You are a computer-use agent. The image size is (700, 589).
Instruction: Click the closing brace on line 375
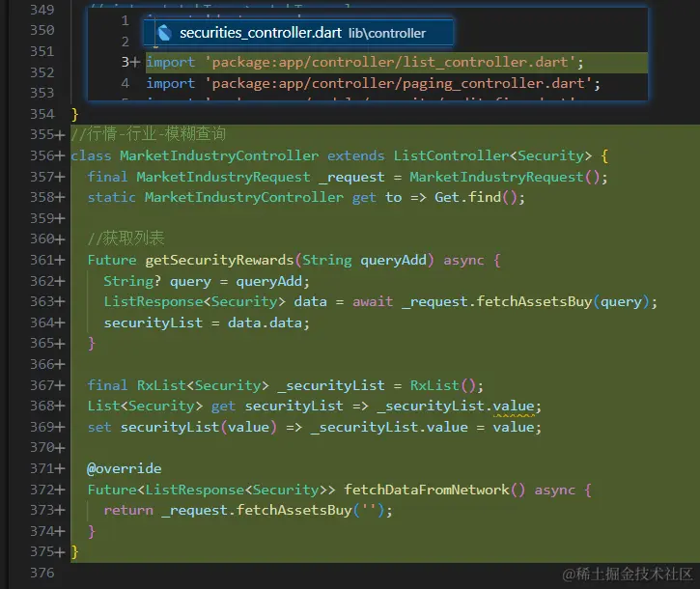(x=74, y=552)
